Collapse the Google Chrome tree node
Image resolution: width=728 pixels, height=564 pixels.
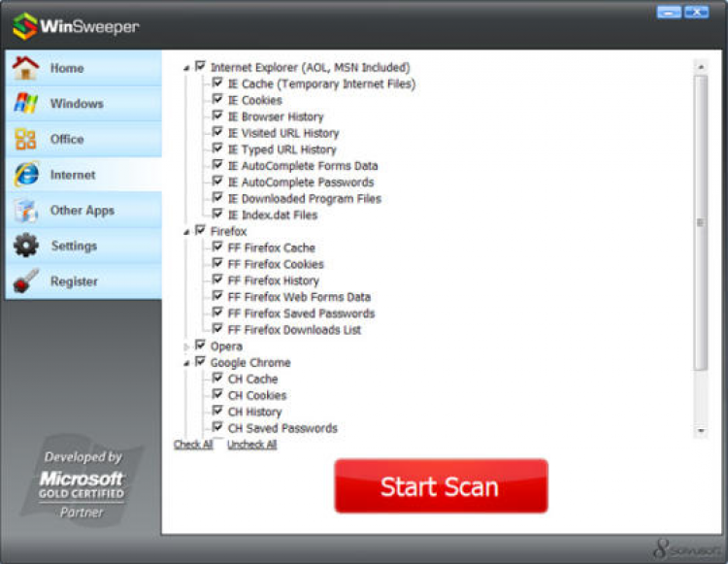pyautogui.click(x=186, y=363)
